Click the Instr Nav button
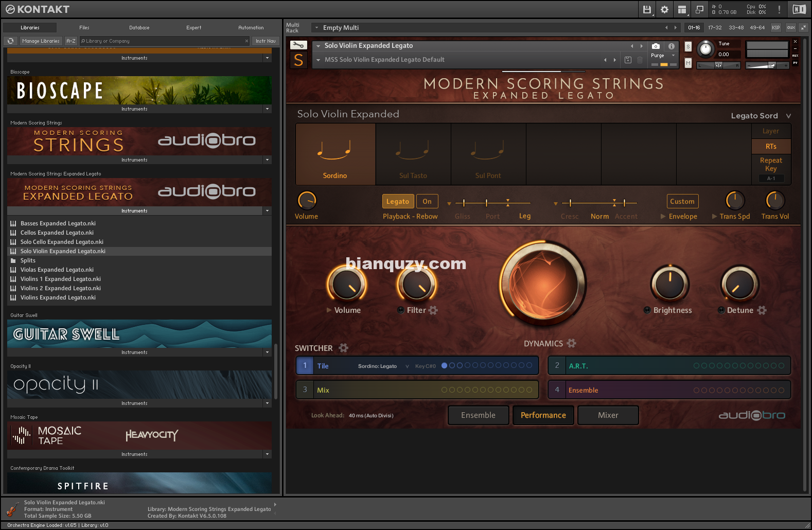 tap(266, 41)
